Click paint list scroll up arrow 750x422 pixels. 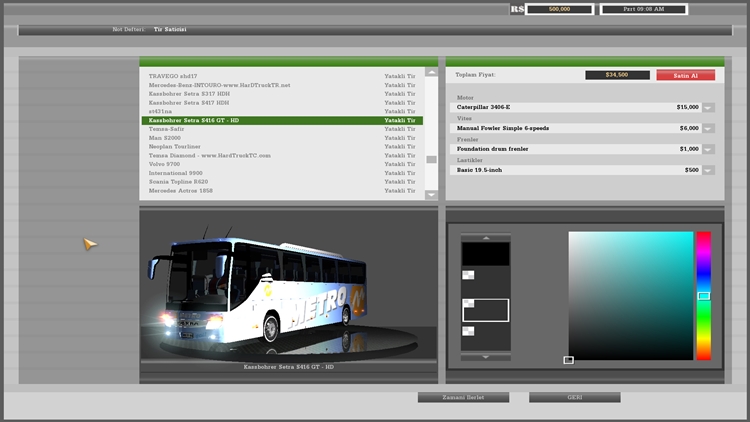[x=485, y=238]
